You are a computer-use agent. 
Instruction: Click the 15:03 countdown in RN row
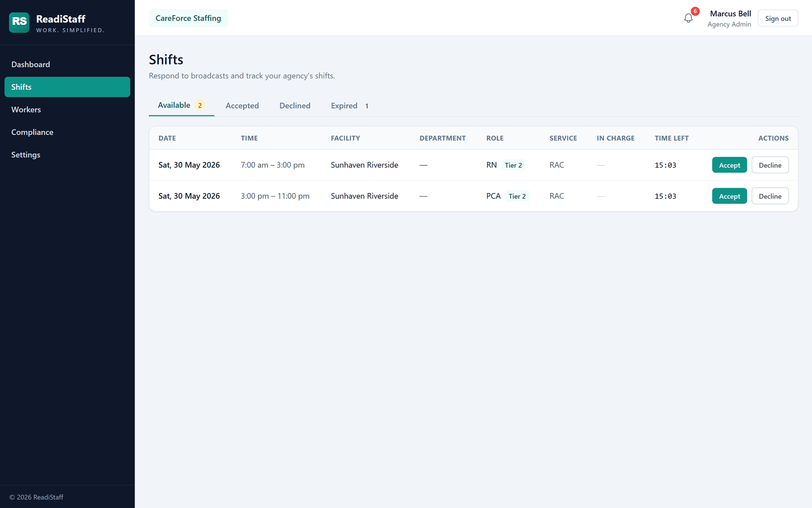[665, 165]
